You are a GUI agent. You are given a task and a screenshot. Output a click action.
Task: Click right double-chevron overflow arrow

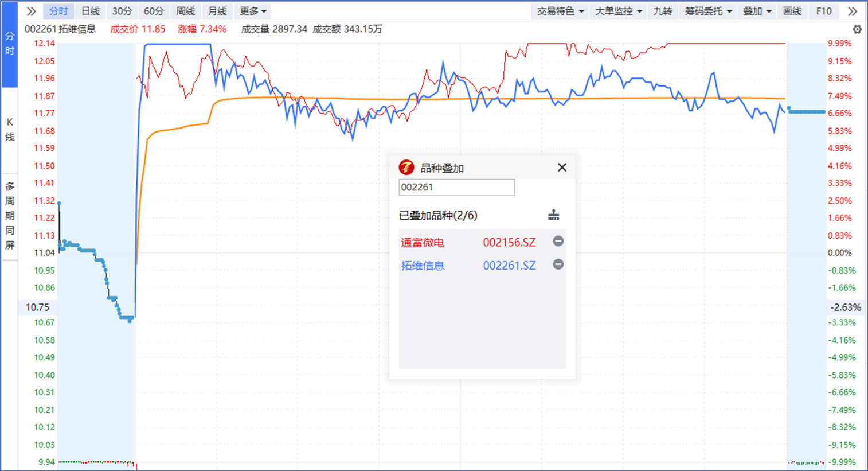click(853, 11)
